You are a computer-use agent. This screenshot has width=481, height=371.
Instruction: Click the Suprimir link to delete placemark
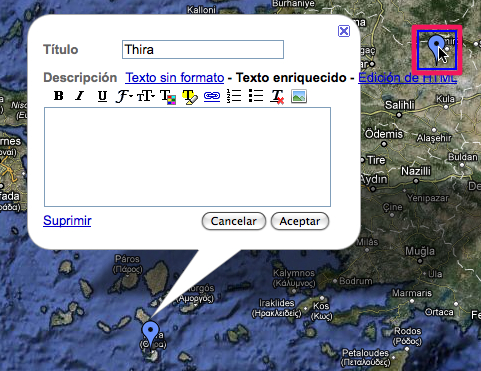tap(67, 220)
